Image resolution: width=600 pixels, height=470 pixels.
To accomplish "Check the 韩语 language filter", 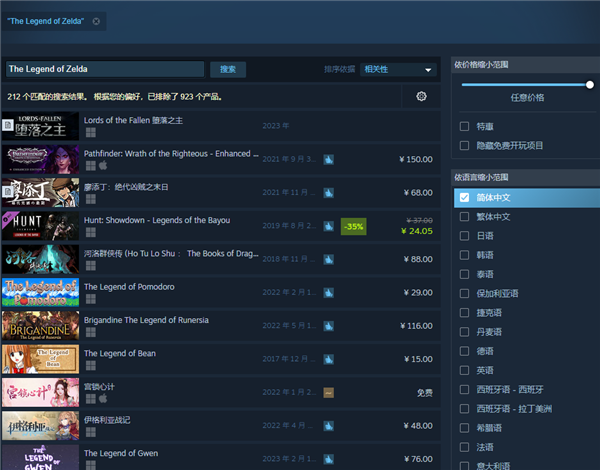I will (464, 255).
